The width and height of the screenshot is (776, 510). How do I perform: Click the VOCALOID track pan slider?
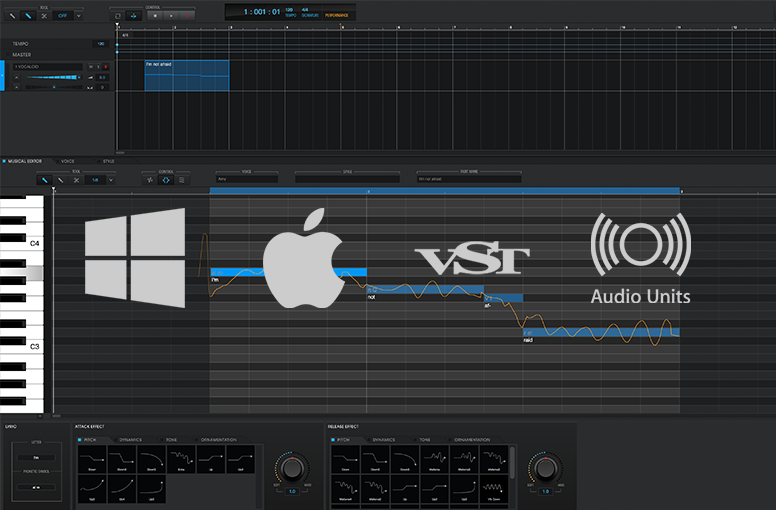(x=53, y=88)
